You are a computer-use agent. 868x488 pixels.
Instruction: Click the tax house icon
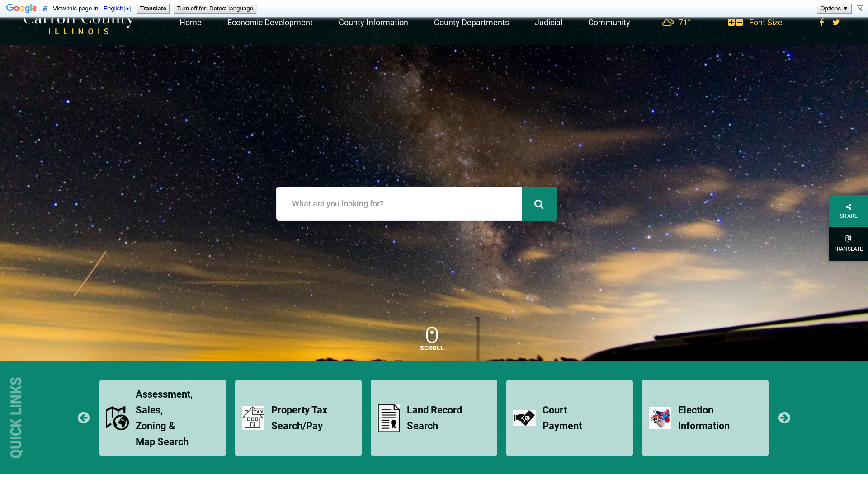click(x=253, y=418)
